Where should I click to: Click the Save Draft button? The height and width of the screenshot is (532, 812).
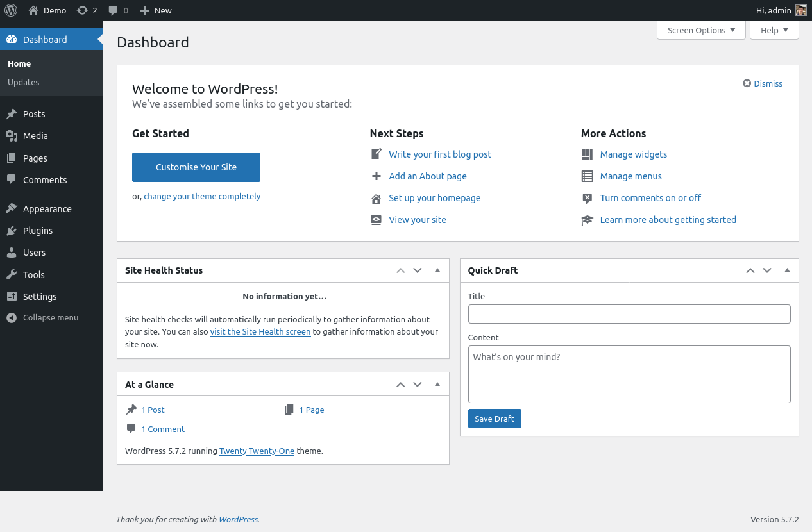(x=494, y=418)
